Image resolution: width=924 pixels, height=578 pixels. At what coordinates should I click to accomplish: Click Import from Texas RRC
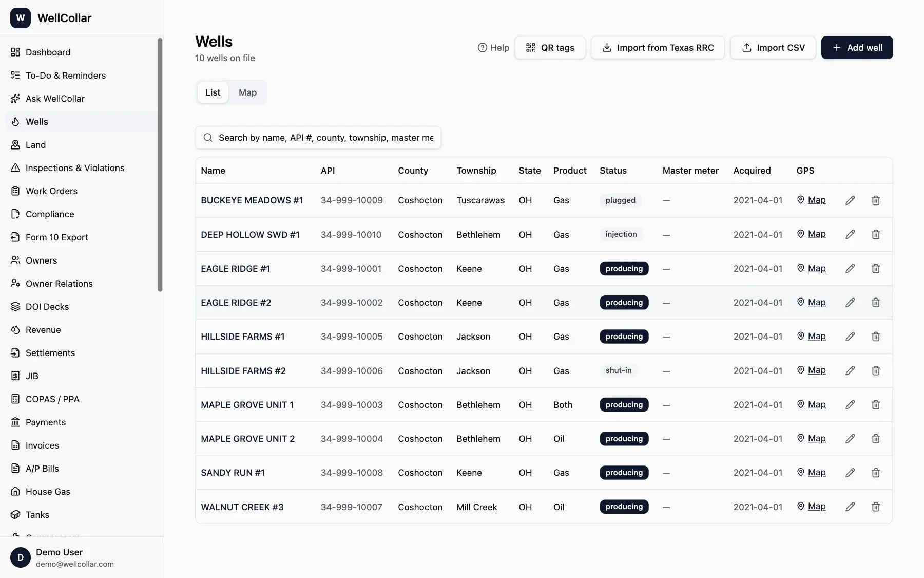coord(658,48)
